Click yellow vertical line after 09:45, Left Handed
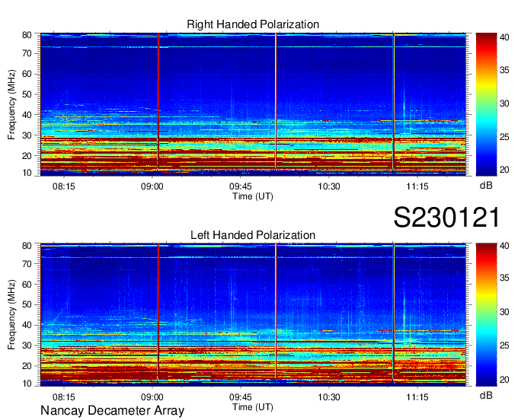The height and width of the screenshot is (420, 518). click(x=276, y=313)
